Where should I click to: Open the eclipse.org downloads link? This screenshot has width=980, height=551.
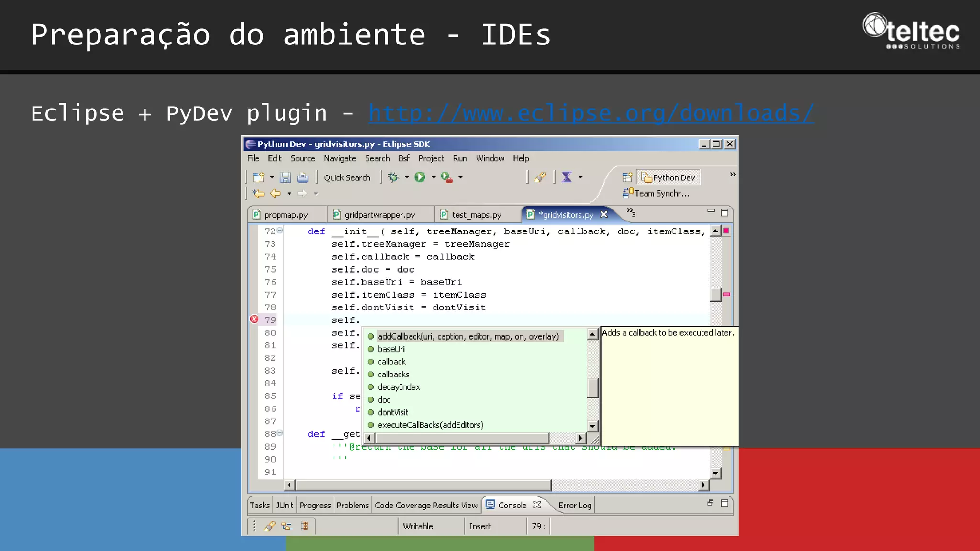click(x=591, y=113)
